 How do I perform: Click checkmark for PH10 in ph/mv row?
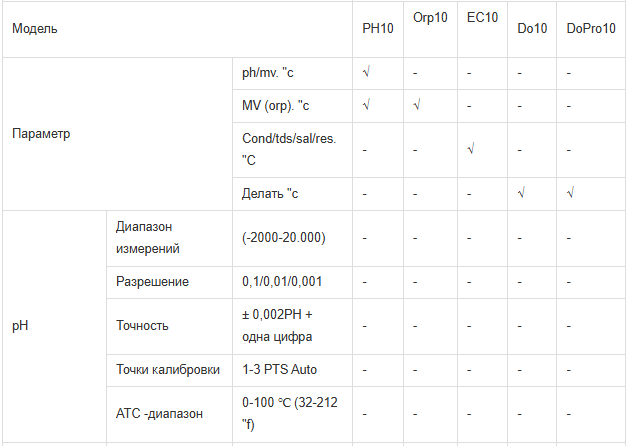click(366, 72)
